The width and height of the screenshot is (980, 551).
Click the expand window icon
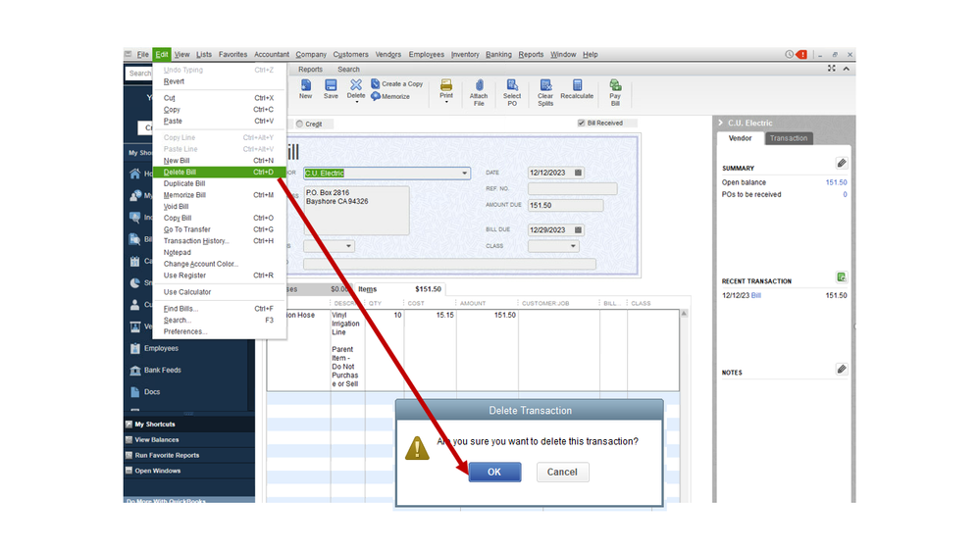click(x=832, y=69)
